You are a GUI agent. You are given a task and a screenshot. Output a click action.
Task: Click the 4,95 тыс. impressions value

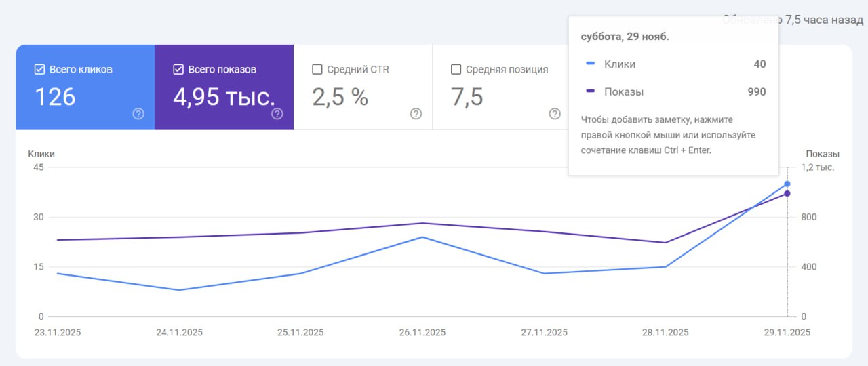point(224,98)
